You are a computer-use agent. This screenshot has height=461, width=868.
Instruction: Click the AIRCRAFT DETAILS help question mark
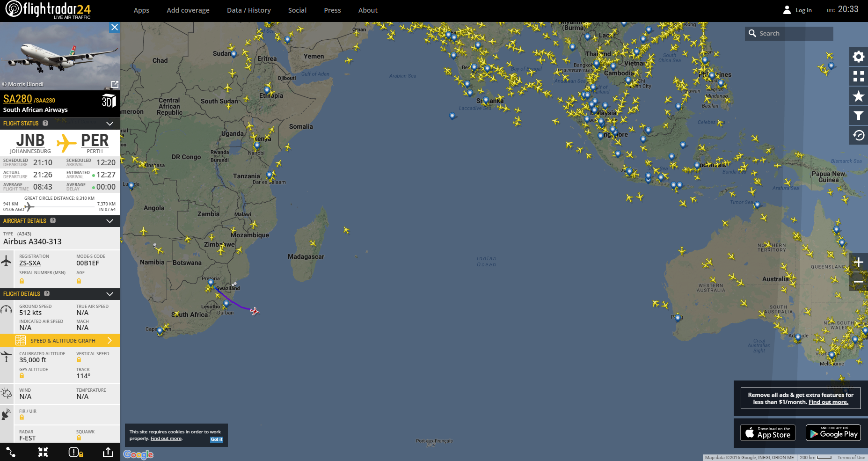coord(53,220)
